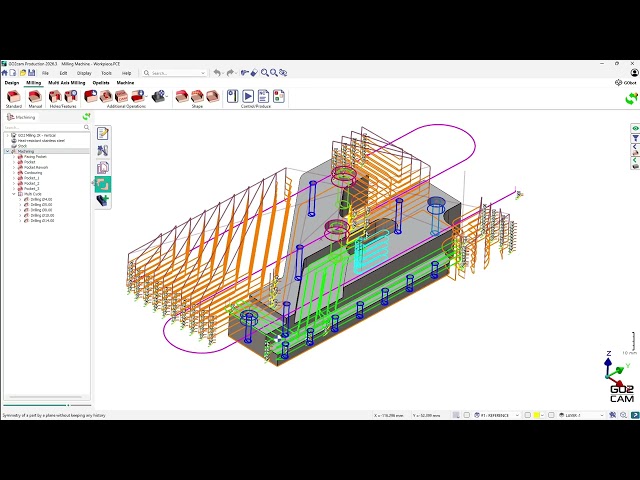This screenshot has height=480, width=640.
Task: Click the Machining tree search field
Action: click(47, 127)
